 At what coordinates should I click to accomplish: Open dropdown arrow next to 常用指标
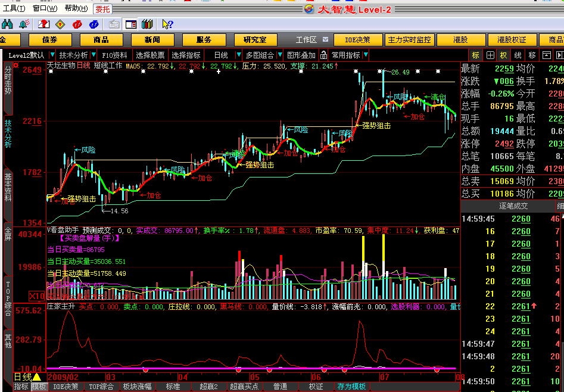[x=366, y=55]
